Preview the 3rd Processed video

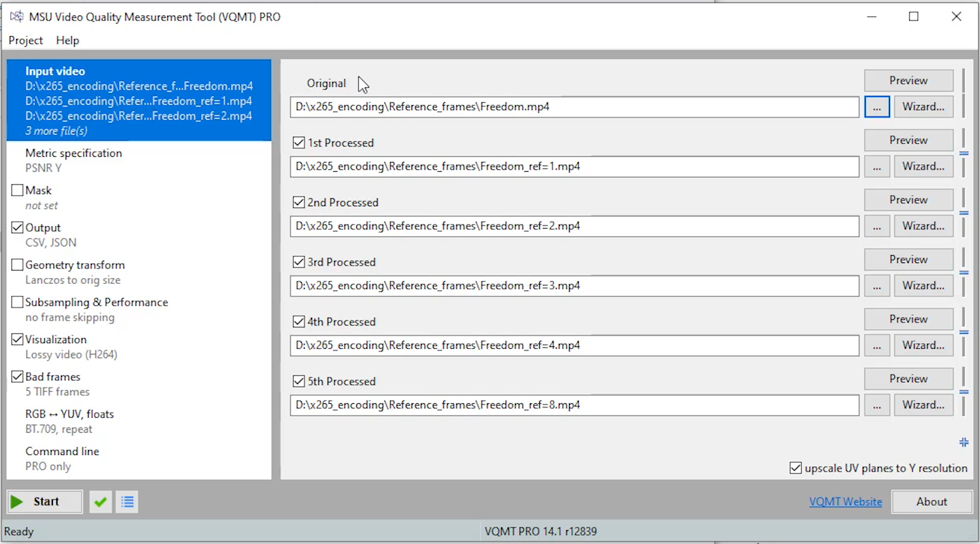click(909, 260)
